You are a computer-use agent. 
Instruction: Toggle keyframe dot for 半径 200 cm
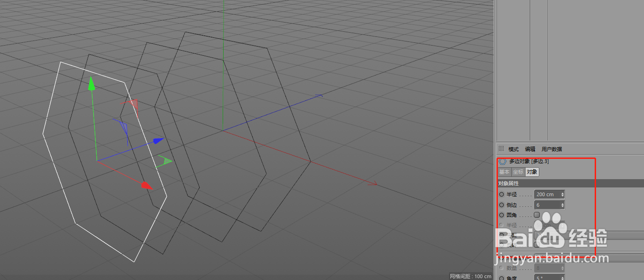coord(502,194)
